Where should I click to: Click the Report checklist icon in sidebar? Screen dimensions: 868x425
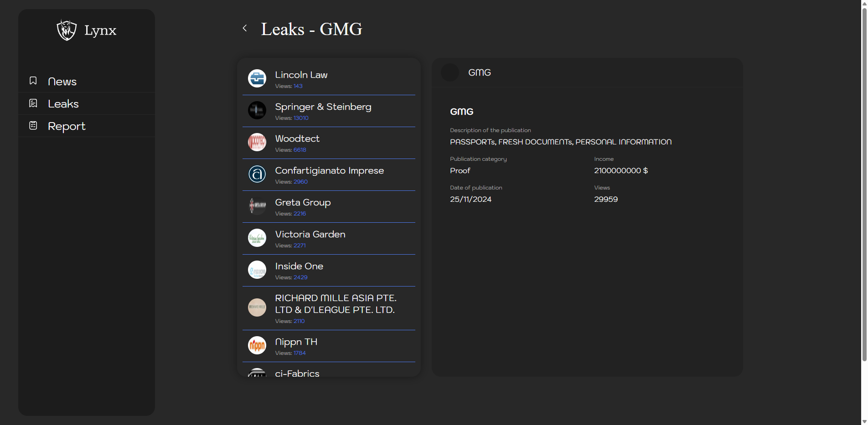click(33, 126)
